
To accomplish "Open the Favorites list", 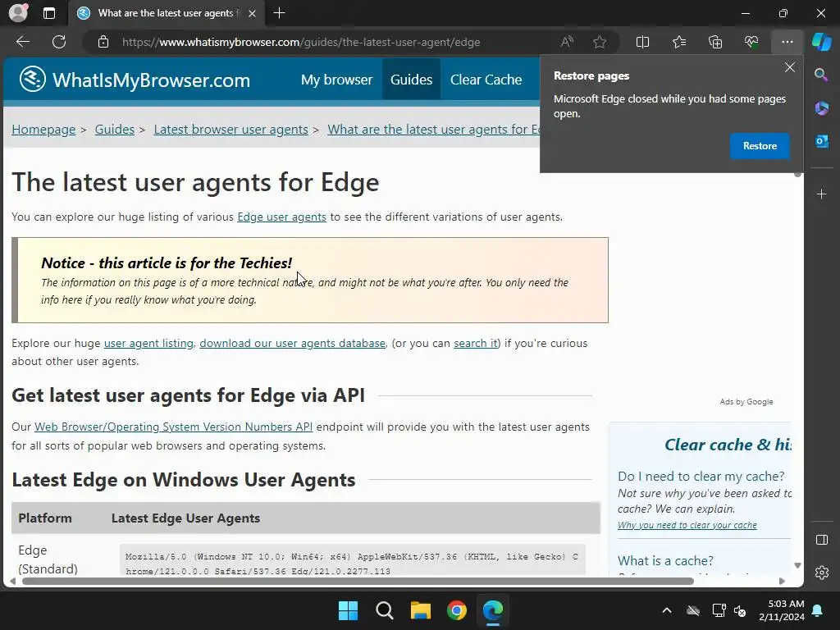I will (x=678, y=42).
